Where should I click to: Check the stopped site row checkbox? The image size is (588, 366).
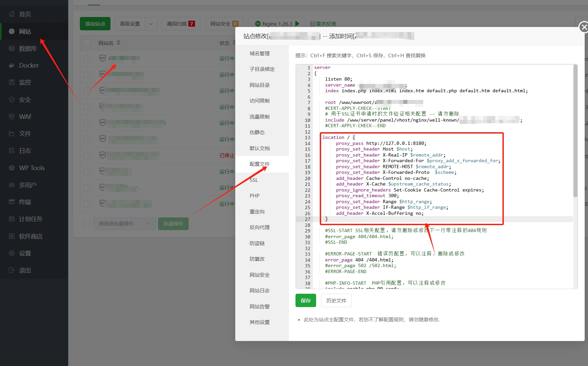tap(87, 155)
